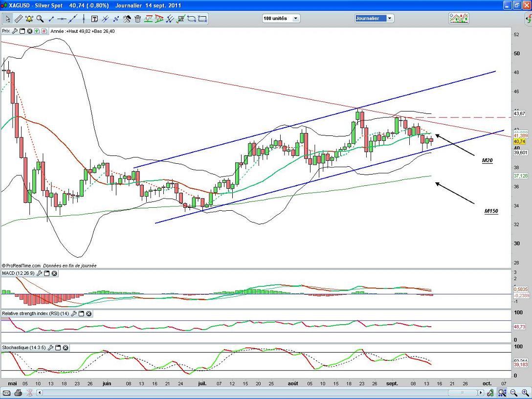Close the Prix price panel

point(29,31)
